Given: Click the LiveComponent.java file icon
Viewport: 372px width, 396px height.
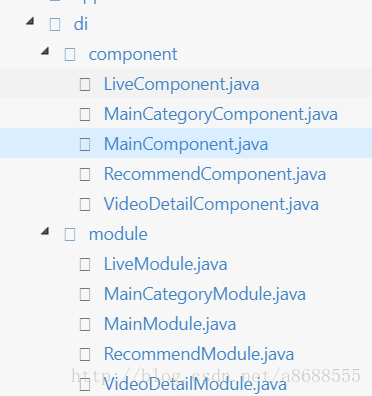Looking at the screenshot, I should pos(85,84).
